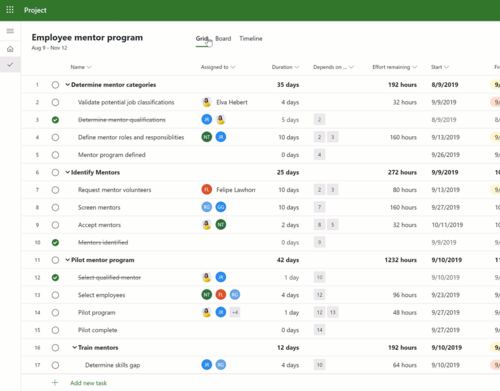
Task: Click the FL avatar on Request mentor volunteers row
Action: (207, 190)
